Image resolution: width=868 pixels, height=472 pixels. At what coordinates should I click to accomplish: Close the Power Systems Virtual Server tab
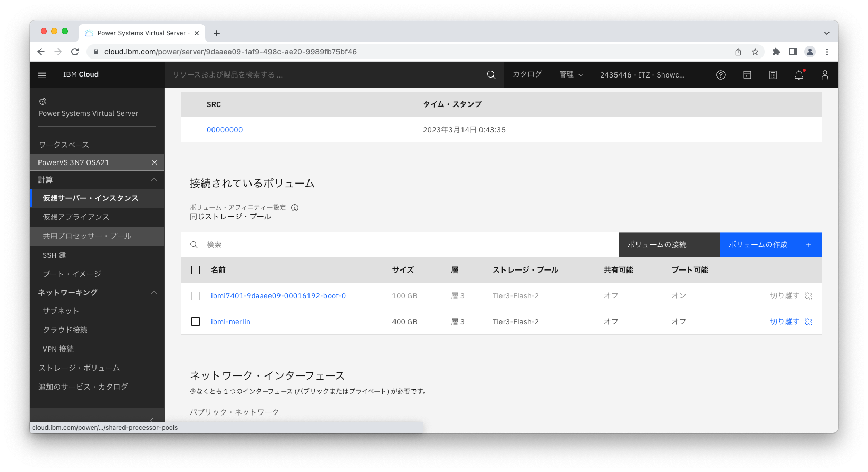[197, 33]
